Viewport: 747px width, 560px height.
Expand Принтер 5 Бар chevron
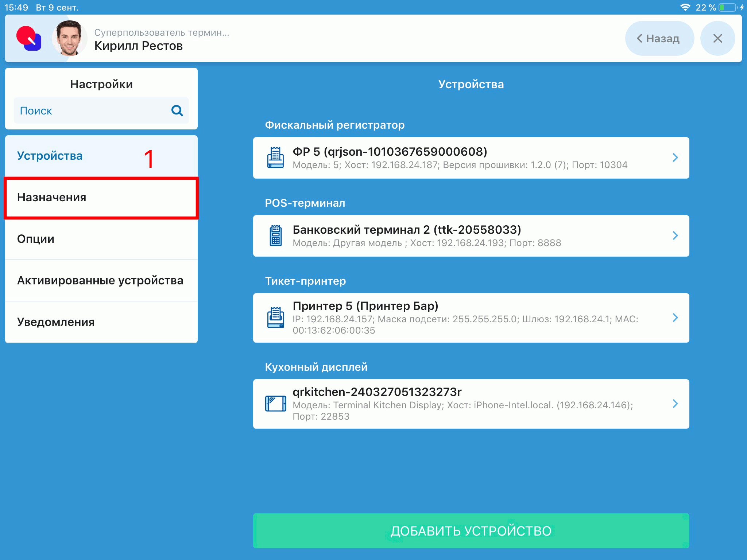[675, 318]
